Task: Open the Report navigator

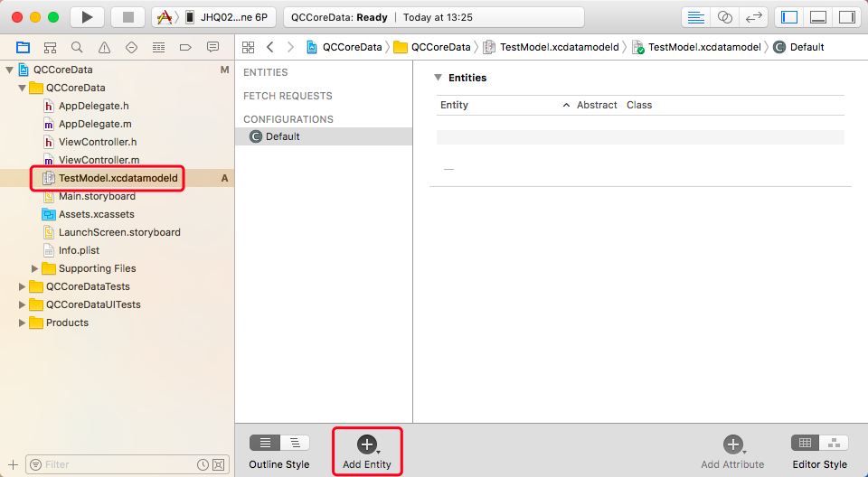Action: [x=212, y=47]
